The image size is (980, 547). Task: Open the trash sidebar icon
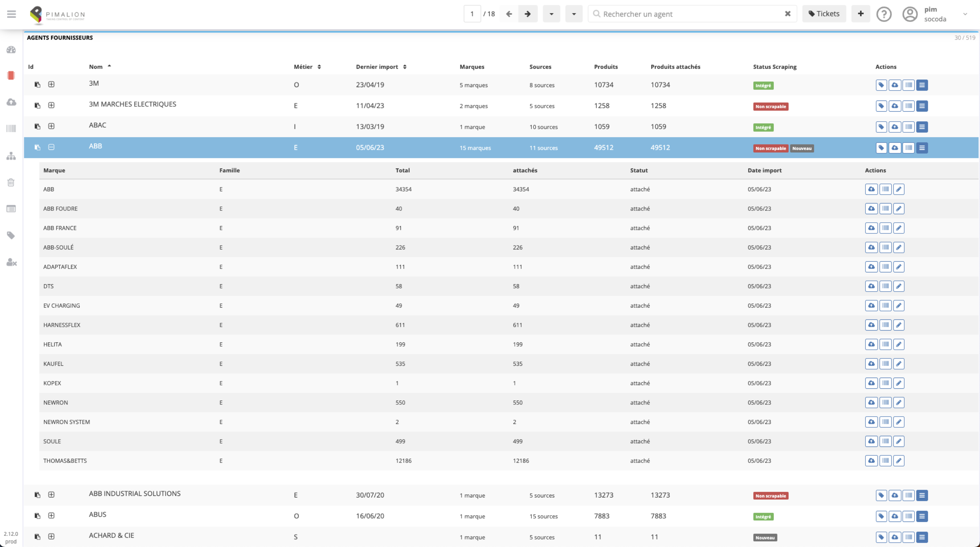(11, 182)
